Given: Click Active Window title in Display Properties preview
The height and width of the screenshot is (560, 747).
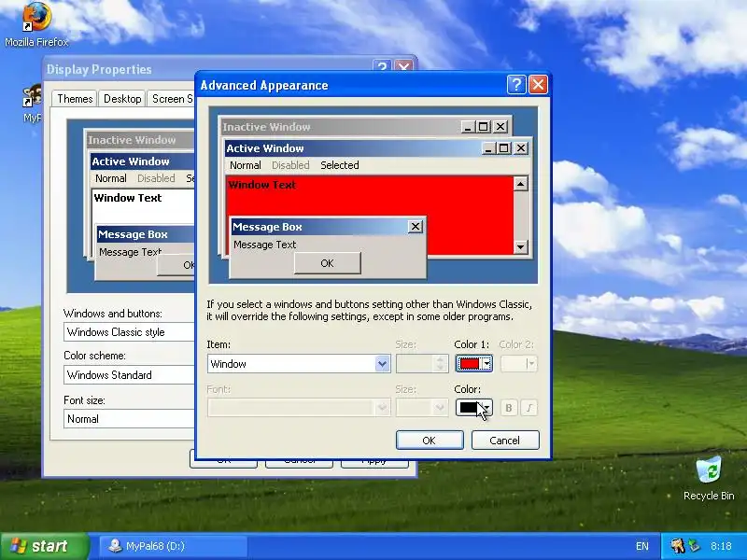Looking at the screenshot, I should pyautogui.click(x=131, y=161).
